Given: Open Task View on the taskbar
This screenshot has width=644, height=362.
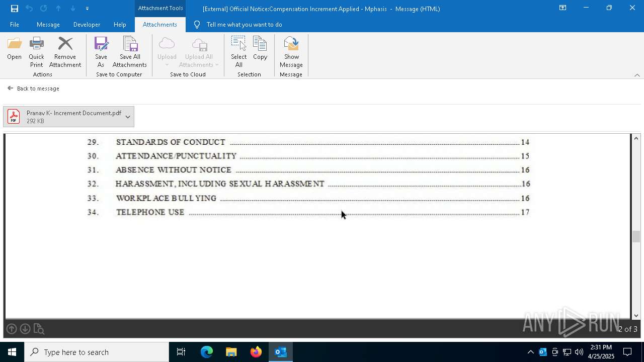Looking at the screenshot, I should click(181, 352).
